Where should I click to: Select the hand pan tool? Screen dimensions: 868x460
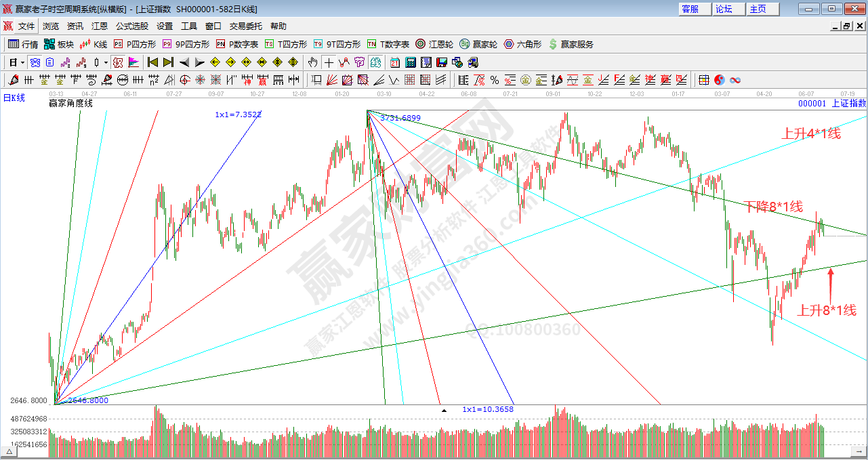tap(312, 62)
